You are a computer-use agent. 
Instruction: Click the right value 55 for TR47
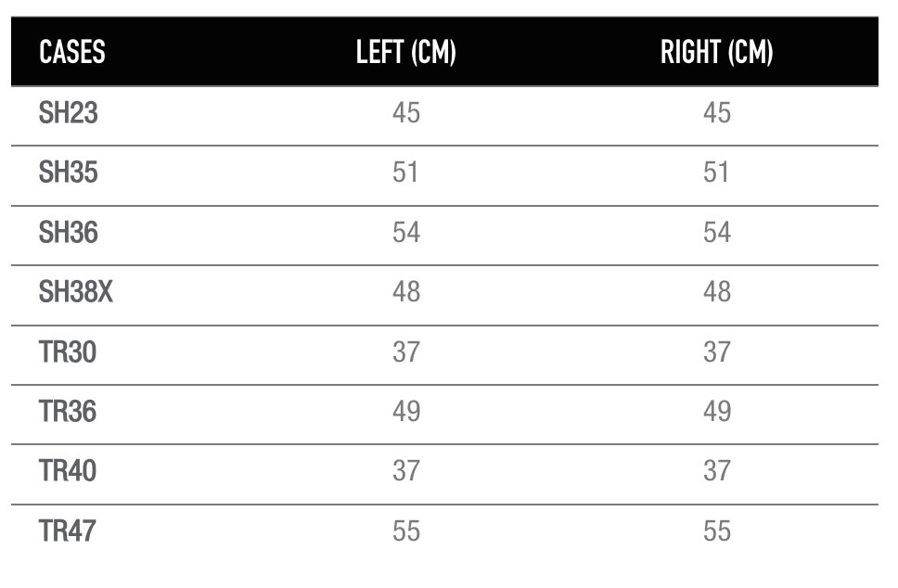tap(717, 530)
